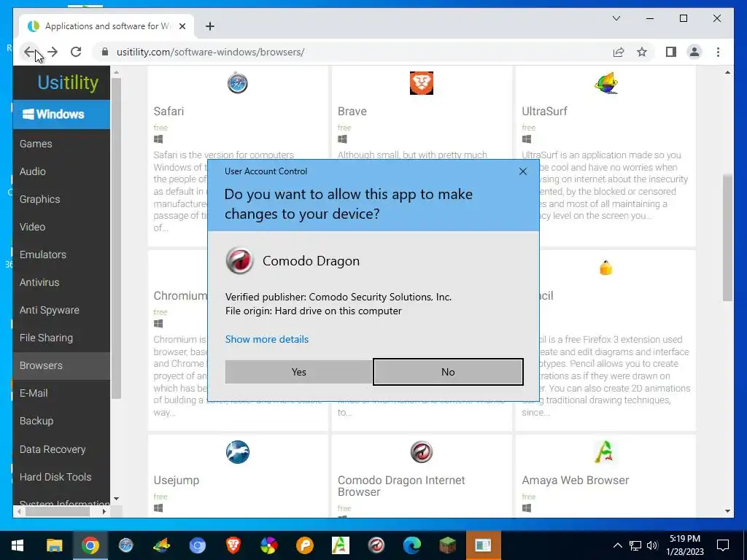747x560 pixels.
Task: Open the E-Mail category
Action: point(34,393)
